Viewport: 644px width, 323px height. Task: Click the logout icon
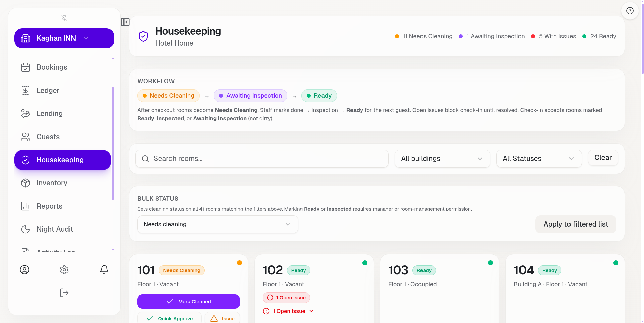[x=64, y=293]
